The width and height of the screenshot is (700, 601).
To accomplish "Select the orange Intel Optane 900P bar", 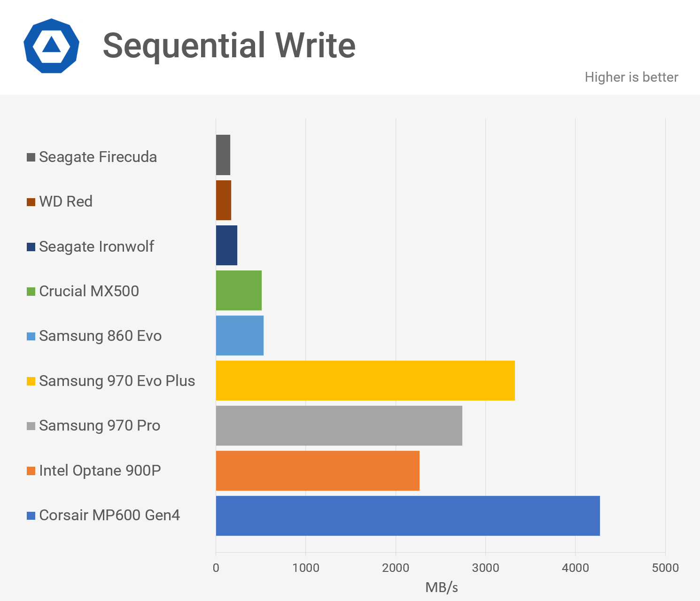I will pyautogui.click(x=317, y=470).
